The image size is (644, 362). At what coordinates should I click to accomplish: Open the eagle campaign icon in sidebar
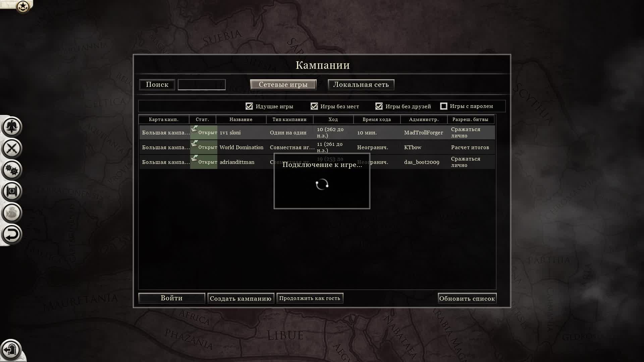[12, 127]
